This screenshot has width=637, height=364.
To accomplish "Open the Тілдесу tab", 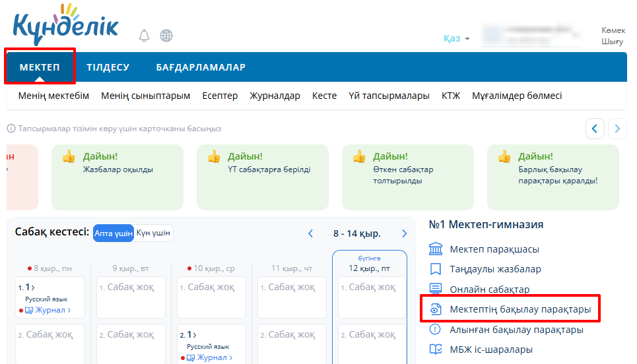I will (x=108, y=67).
